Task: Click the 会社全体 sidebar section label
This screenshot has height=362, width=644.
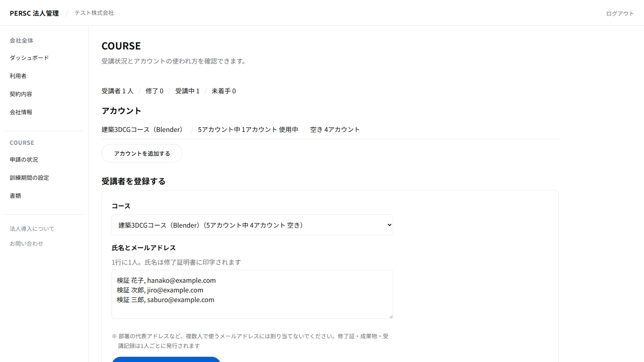Action: tap(22, 41)
